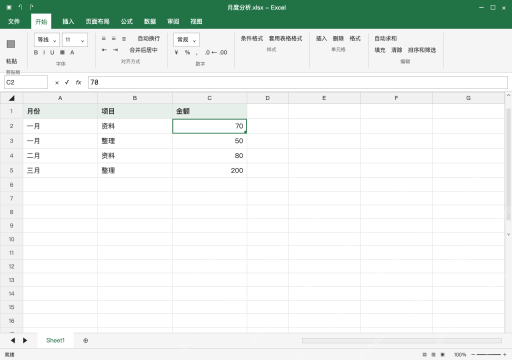
Task: Switch to Normal view icon
Action: click(x=424, y=355)
